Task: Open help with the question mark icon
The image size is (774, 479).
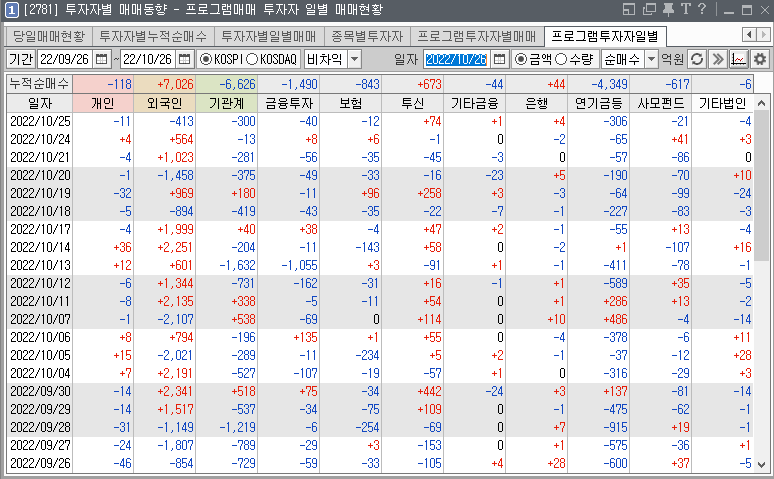Action: [x=701, y=10]
